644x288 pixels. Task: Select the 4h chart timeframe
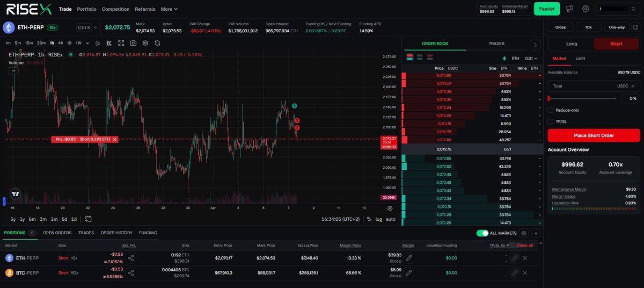[x=61, y=43]
